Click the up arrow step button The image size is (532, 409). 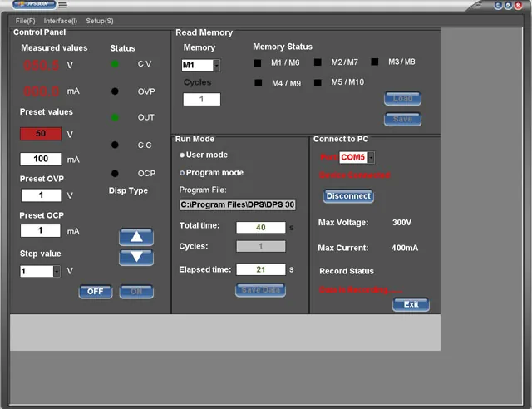[136, 237]
